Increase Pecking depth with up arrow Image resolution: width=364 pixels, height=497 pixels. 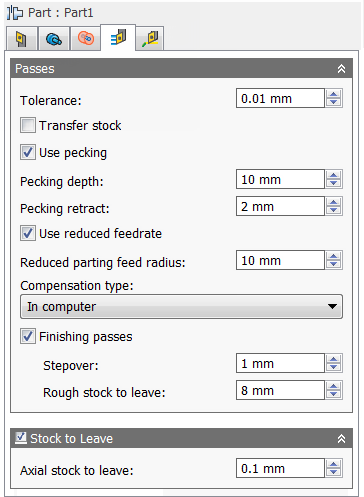pos(334,175)
